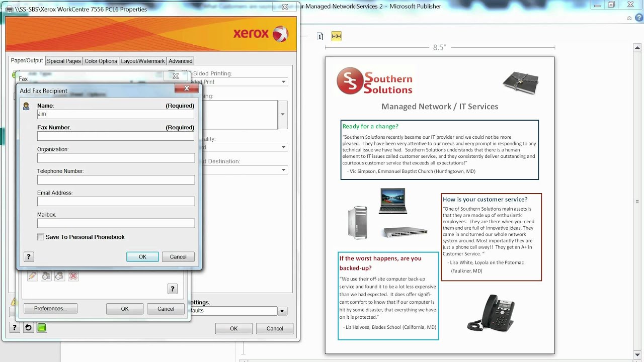Expand the paper selection dropdown arrow
The image size is (644, 362).
[x=283, y=114]
